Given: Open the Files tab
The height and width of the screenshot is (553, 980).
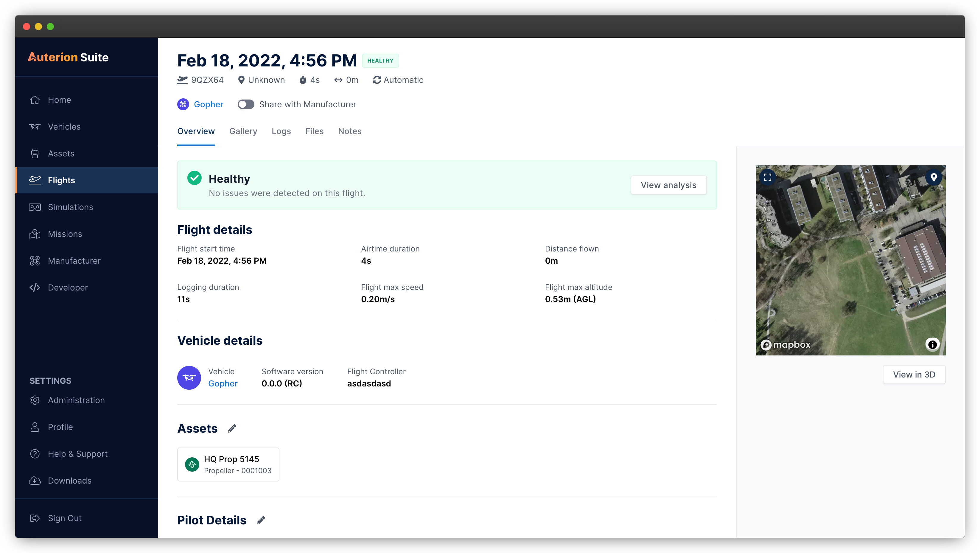Looking at the screenshot, I should 314,131.
